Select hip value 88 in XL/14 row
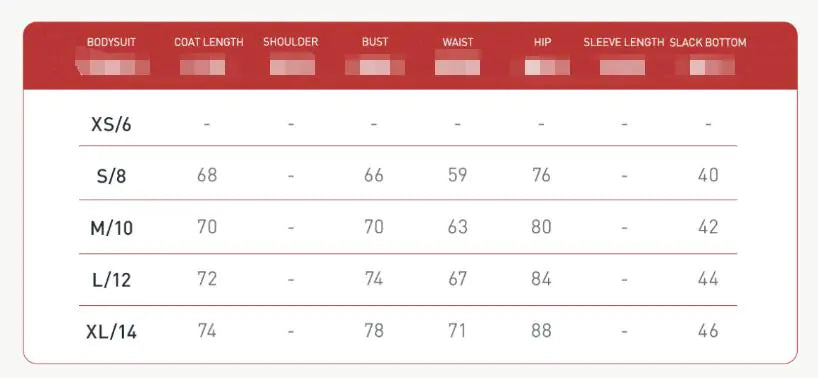This screenshot has height=378, width=818. pos(541,331)
